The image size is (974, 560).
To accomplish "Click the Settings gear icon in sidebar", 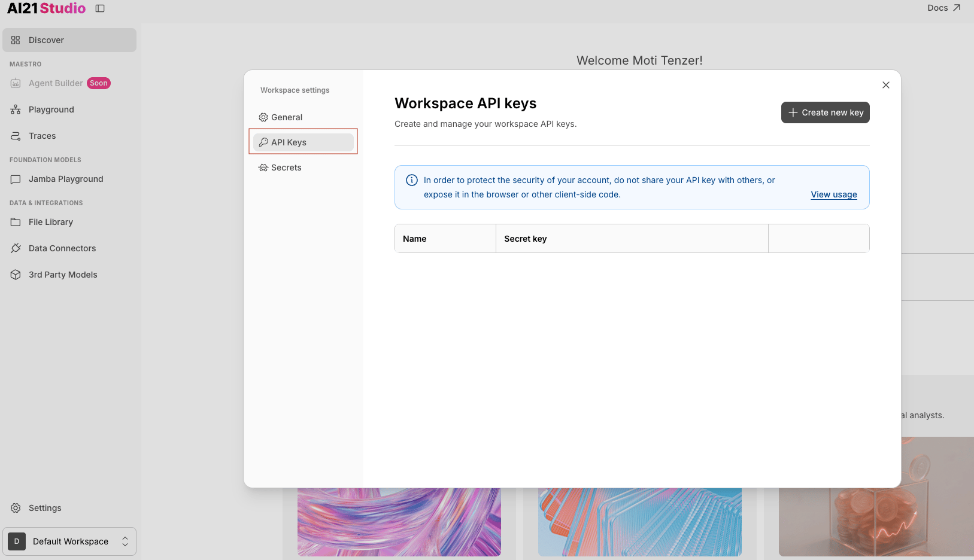I will 16,508.
